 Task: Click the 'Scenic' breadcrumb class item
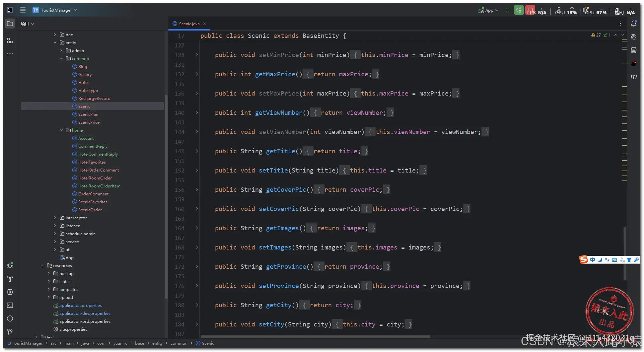205,343
